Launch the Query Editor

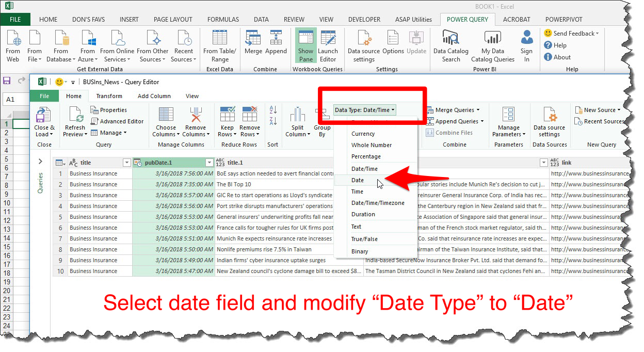[328, 44]
